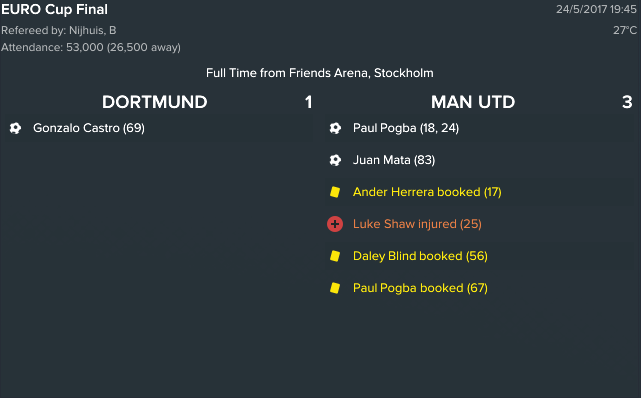Click goal ball icon next to Juan Mata
Image resolution: width=641 pixels, height=398 pixels.
[335, 160]
